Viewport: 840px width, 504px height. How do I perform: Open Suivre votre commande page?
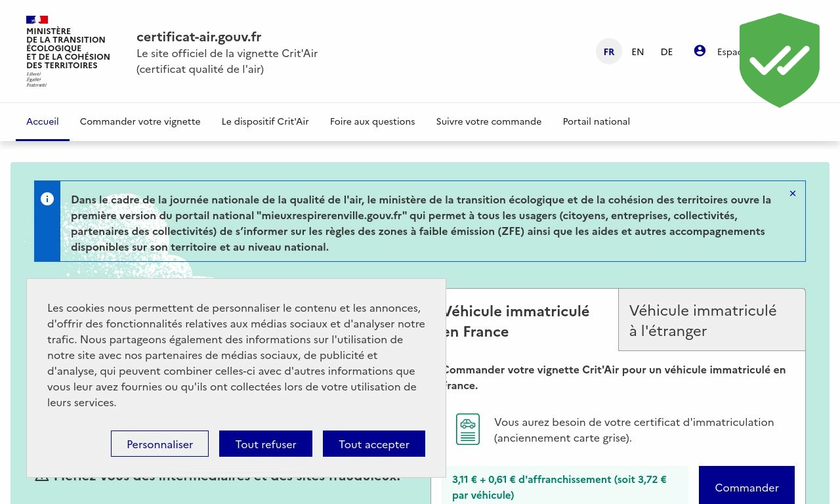(489, 121)
